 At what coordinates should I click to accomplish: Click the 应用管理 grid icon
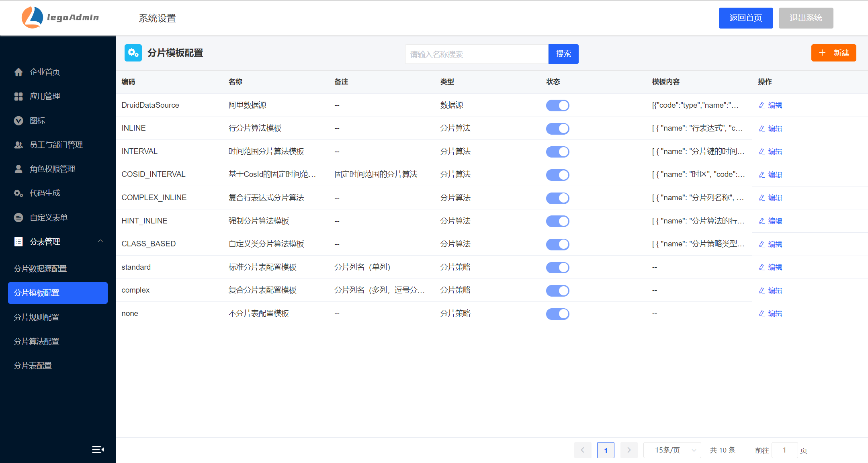tap(18, 96)
